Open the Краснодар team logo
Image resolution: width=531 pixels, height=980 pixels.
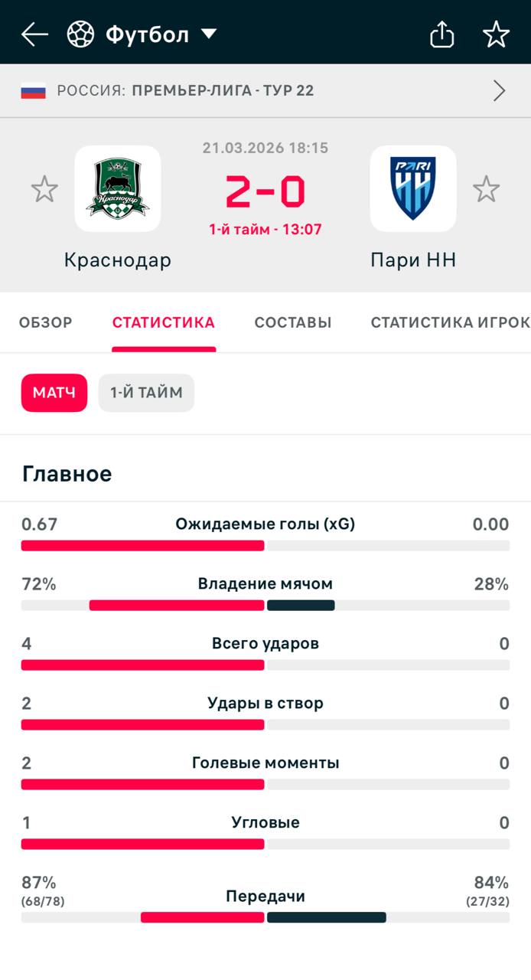(118, 188)
